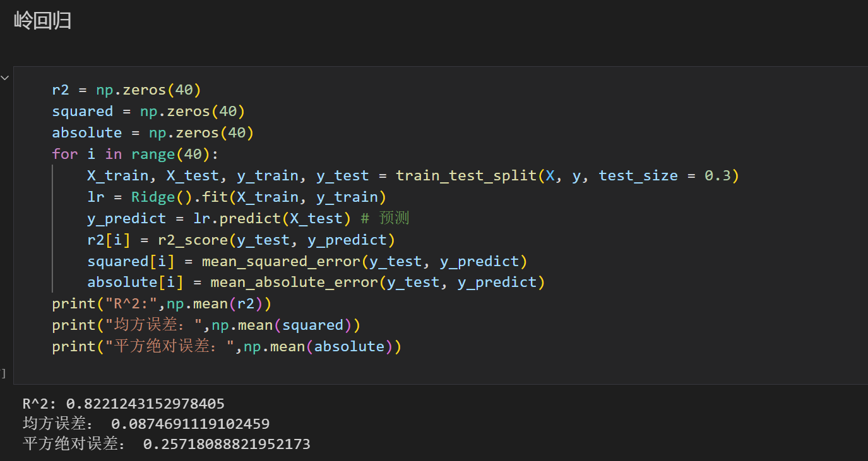This screenshot has width=868, height=461.
Task: Click output value 0.25718088821952173
Action: pyautogui.click(x=227, y=444)
